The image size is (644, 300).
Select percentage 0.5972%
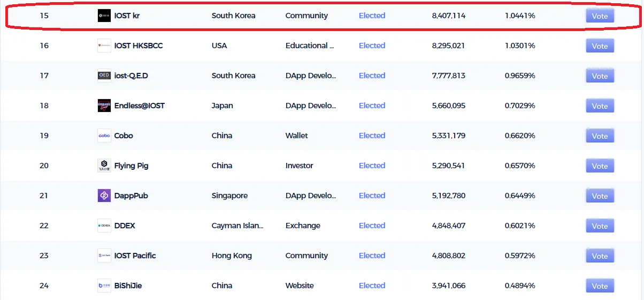pyautogui.click(x=520, y=256)
